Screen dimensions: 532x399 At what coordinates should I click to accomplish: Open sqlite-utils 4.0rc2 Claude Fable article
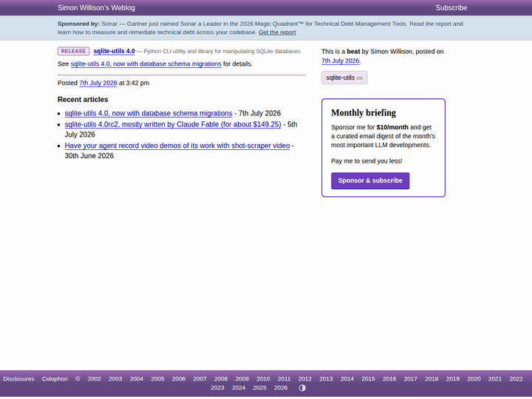click(x=173, y=125)
